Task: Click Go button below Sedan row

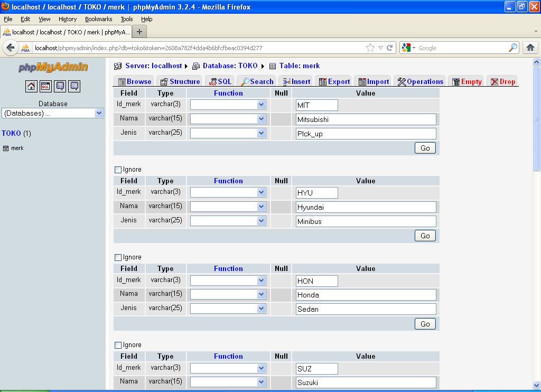Action: click(425, 324)
